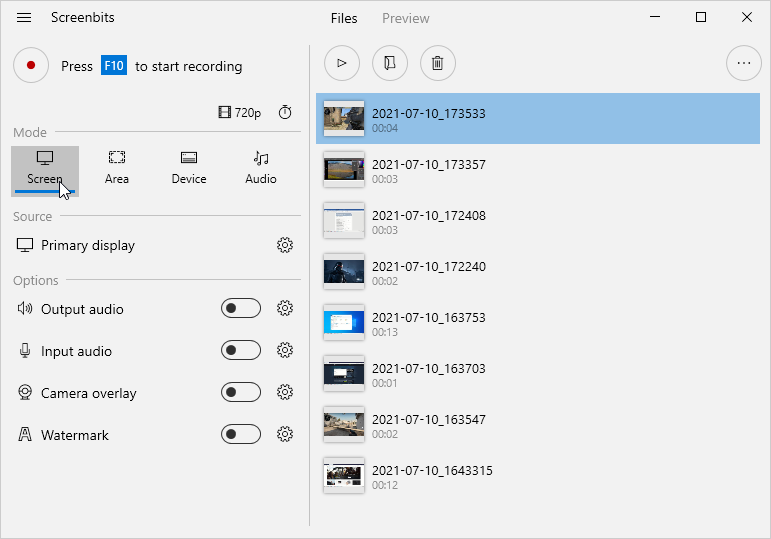The width and height of the screenshot is (771, 539).
Task: Maximize the Screenbits window
Action: (x=701, y=18)
